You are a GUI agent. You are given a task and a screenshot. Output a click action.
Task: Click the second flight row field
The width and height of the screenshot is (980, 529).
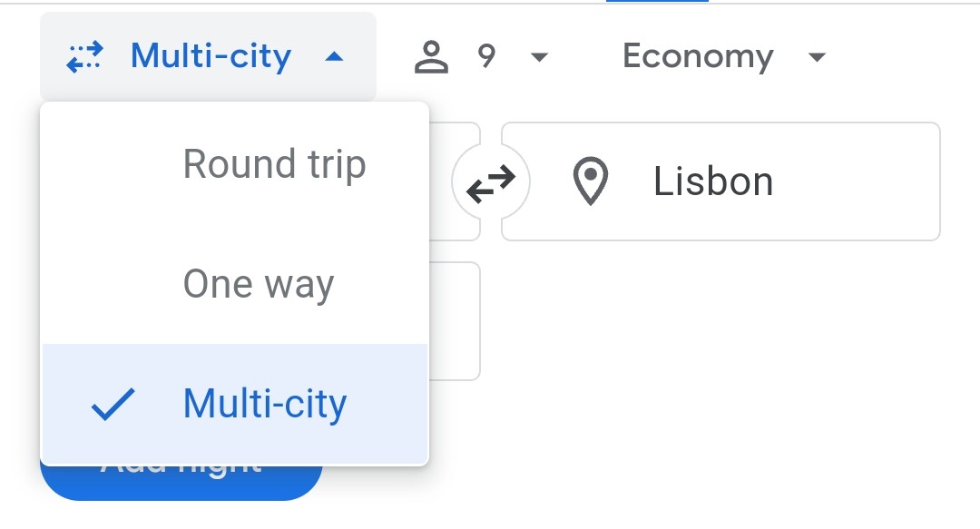click(x=455, y=321)
